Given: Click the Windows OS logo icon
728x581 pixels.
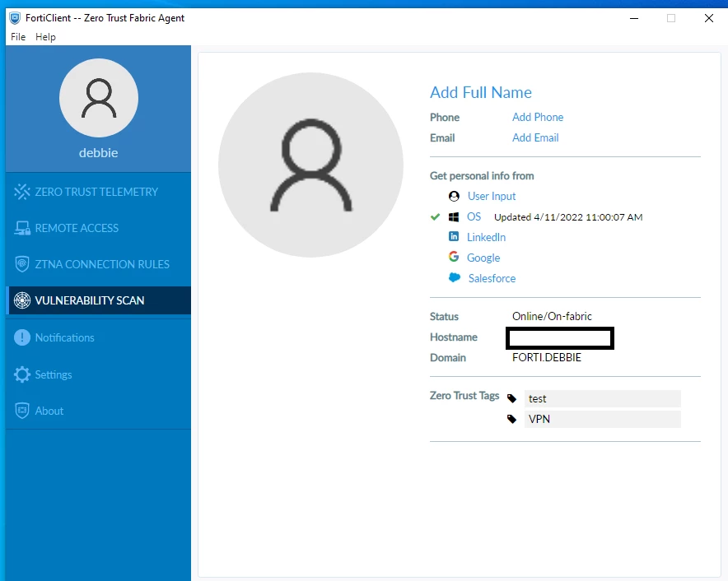Looking at the screenshot, I should (x=454, y=216).
